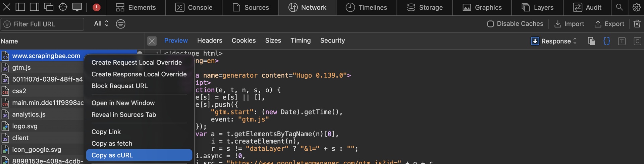644x164 pixels.
Task: Select icon_google.svg request row
Action: click(x=42, y=150)
